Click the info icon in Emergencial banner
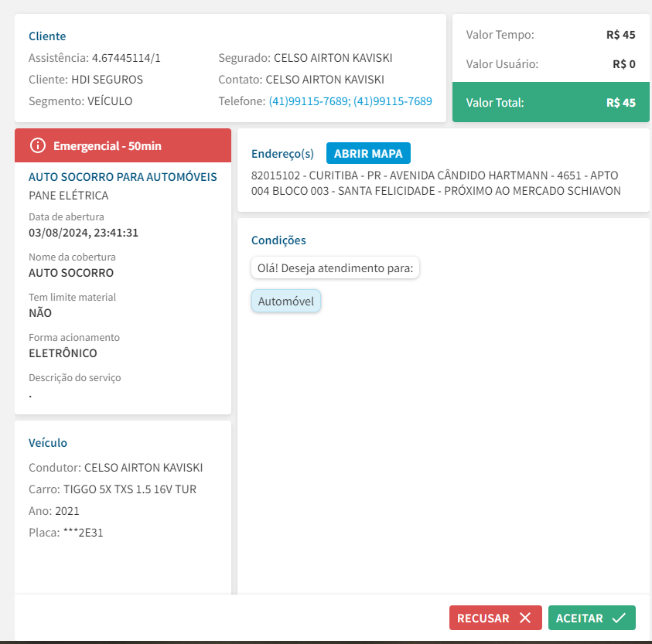Image resolution: width=652 pixels, height=644 pixels. click(x=37, y=145)
